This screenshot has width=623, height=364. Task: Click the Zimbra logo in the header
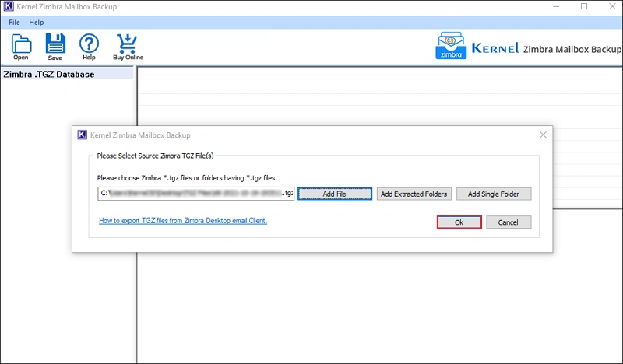tap(451, 46)
